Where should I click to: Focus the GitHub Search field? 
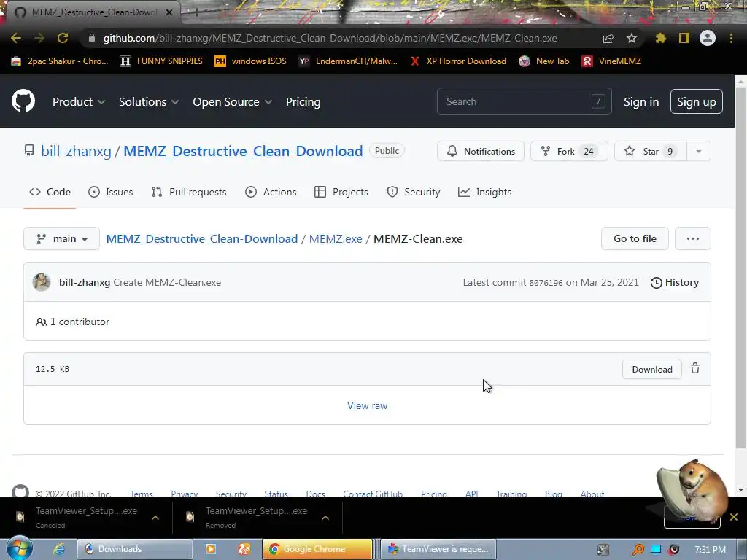pos(524,101)
